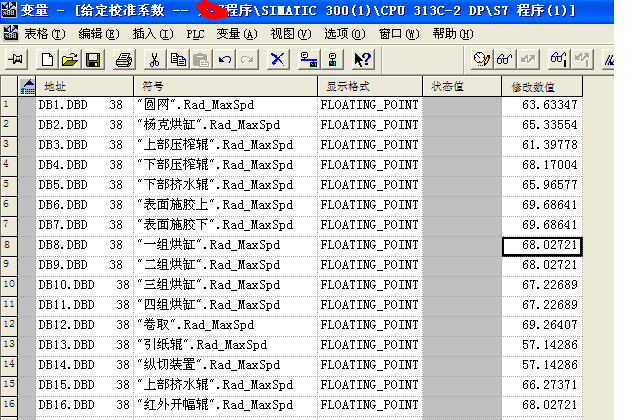
Task: Click the partially visible rightmost toolbar icon
Action: pos(608,60)
